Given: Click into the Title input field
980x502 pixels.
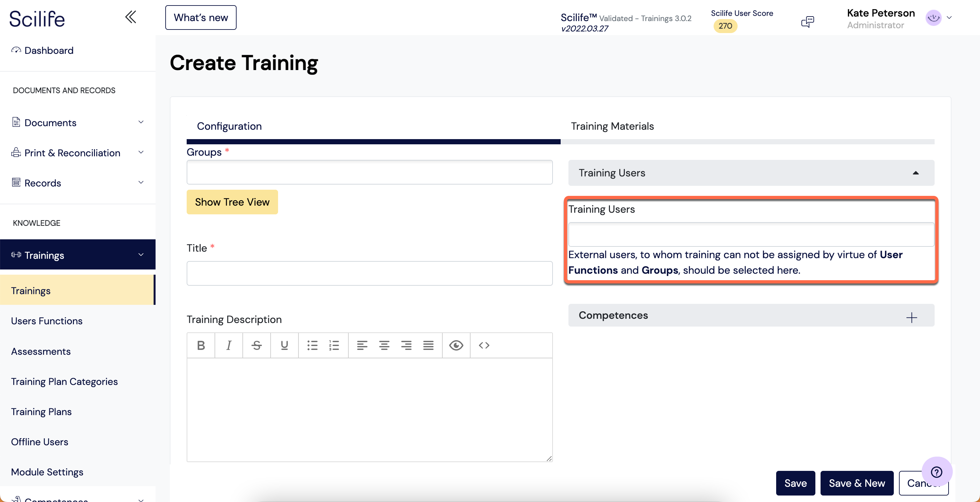Looking at the screenshot, I should tap(369, 273).
